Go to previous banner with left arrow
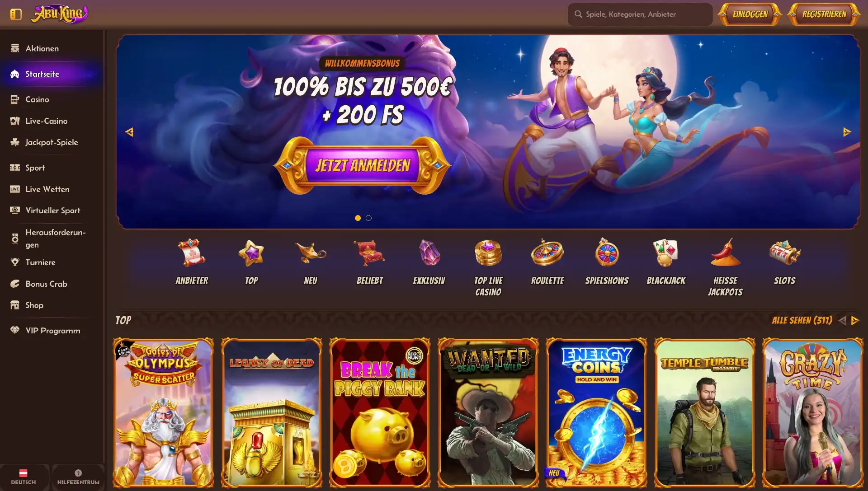Viewport: 868px width, 491px height. [x=129, y=132]
